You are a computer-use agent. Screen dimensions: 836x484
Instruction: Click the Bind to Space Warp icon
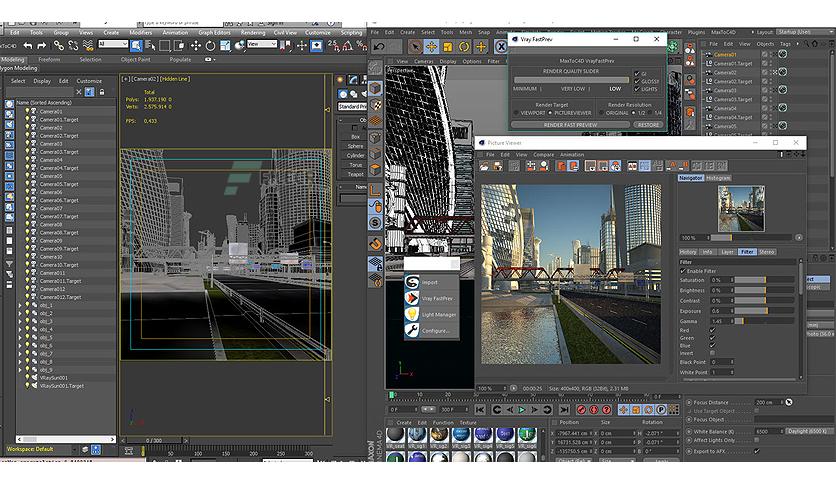pos(88,46)
